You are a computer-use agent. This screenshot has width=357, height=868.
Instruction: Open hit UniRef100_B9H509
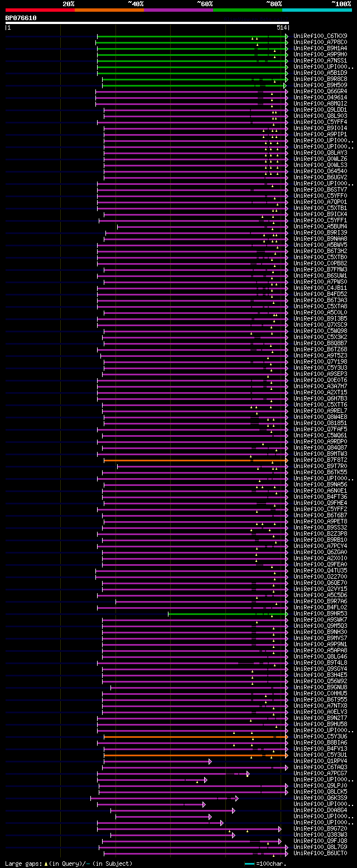(320, 85)
